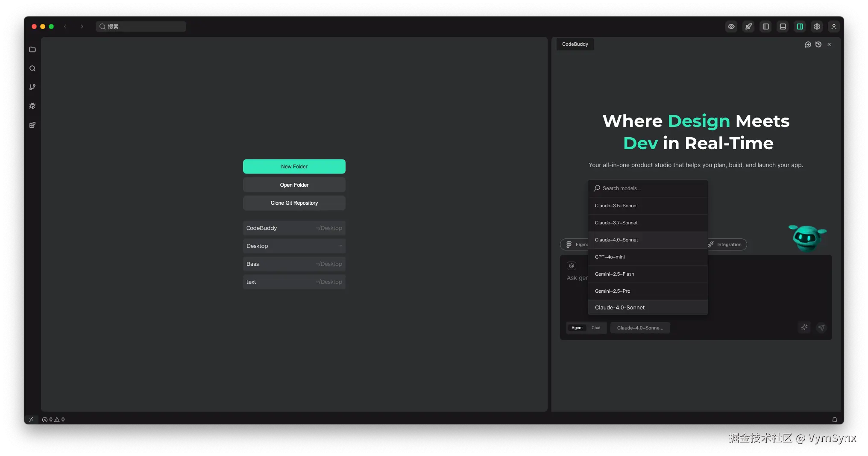This screenshot has height=456, width=868.
Task: Select GPT-4o-mini from model list
Action: coord(648,257)
